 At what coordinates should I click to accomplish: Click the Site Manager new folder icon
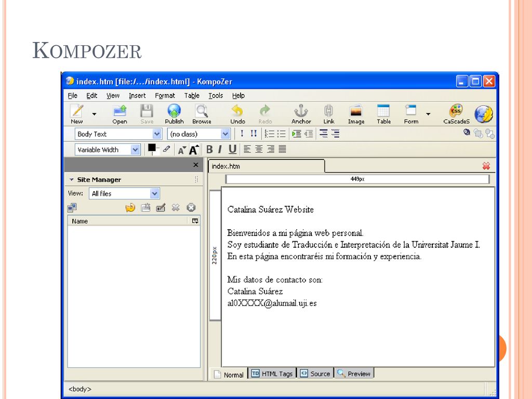coord(145,207)
